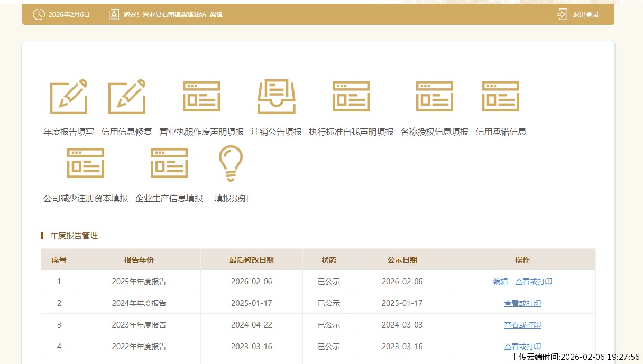
Task: Open the 年度报告填写 pencil icon
Action: pos(69,97)
